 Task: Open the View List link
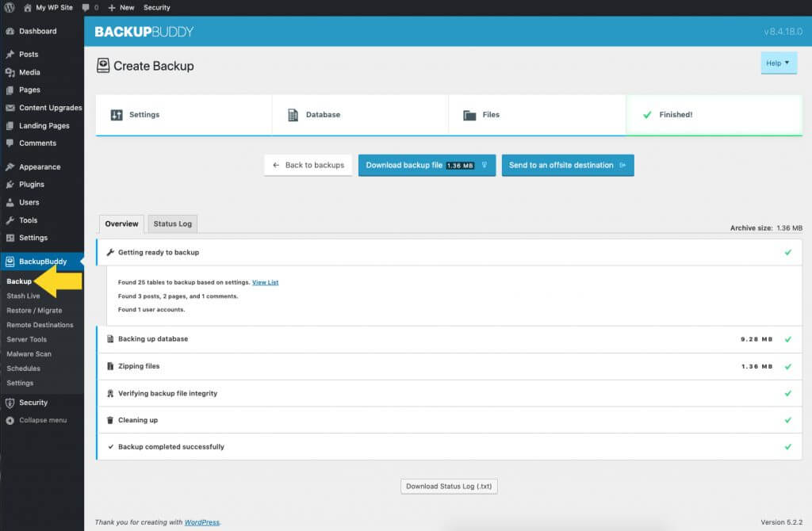[x=265, y=283]
